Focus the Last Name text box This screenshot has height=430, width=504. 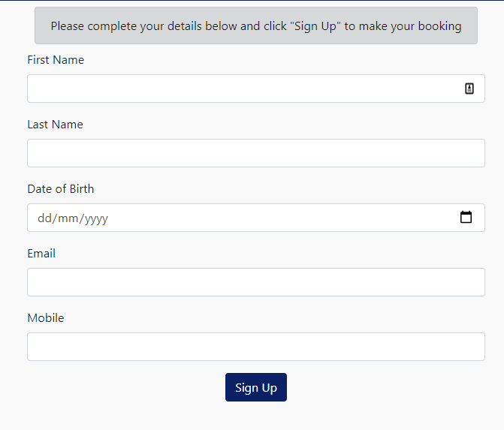tap(256, 153)
